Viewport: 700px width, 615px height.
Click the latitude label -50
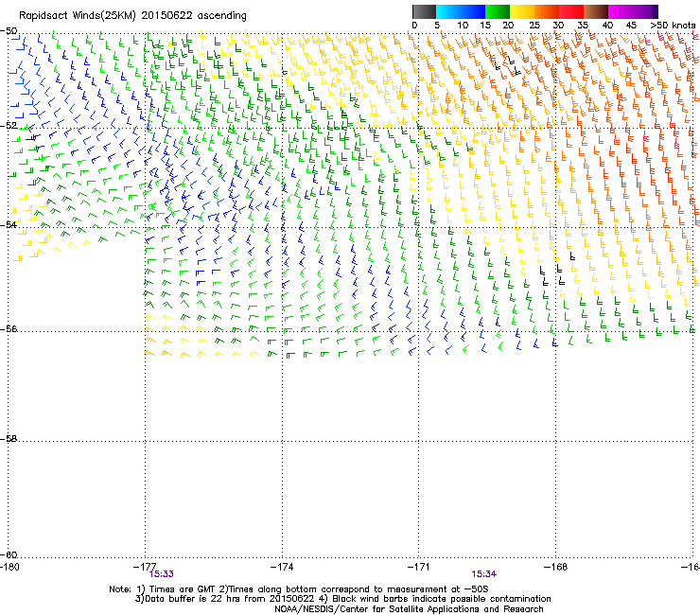click(9, 31)
